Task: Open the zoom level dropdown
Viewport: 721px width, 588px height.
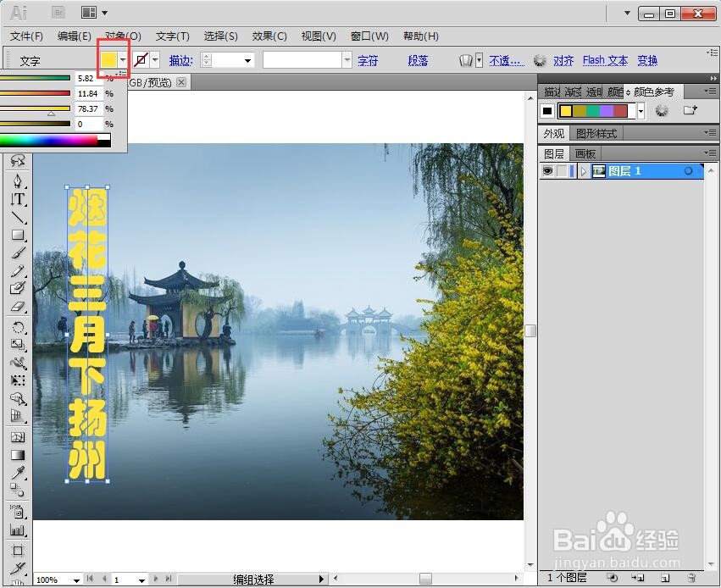Action: [x=76, y=580]
